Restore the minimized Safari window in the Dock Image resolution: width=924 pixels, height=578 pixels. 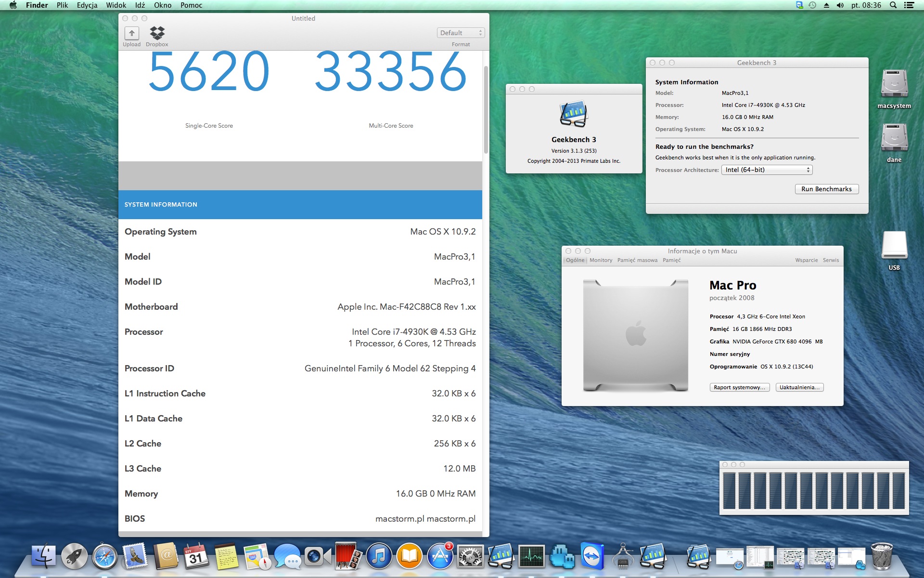click(x=729, y=558)
